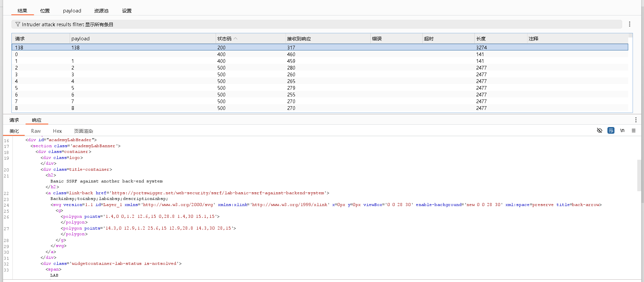Sort by 超时 column header
Image resolution: width=644 pixels, height=282 pixels.
pos(448,39)
